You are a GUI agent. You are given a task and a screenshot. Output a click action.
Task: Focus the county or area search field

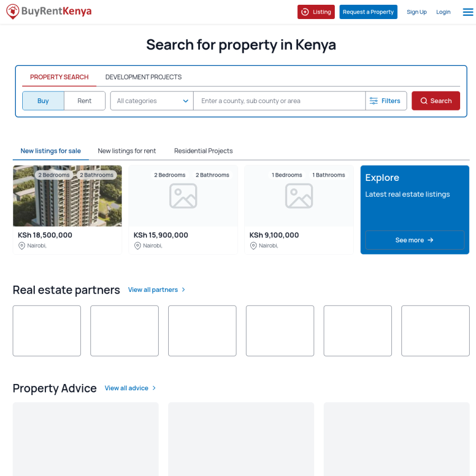point(279,101)
